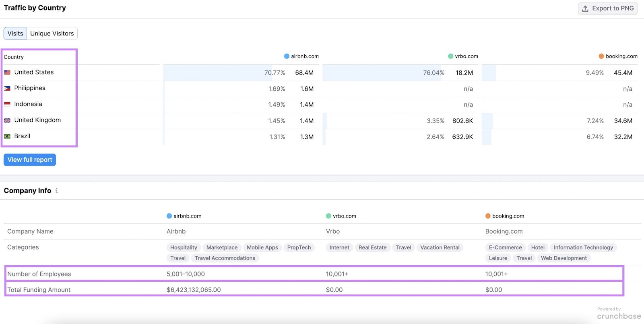Click the 45.4M booking.com visits value

coord(623,73)
